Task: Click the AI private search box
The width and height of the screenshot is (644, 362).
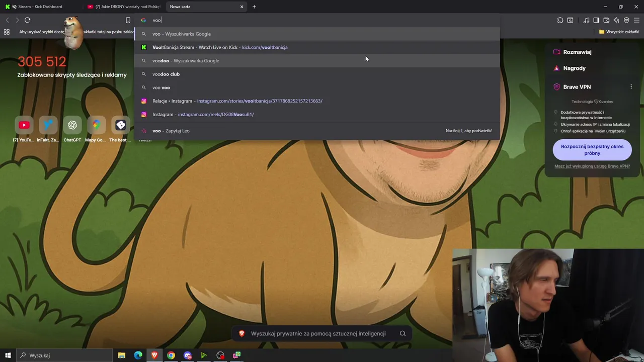Action: (322, 333)
